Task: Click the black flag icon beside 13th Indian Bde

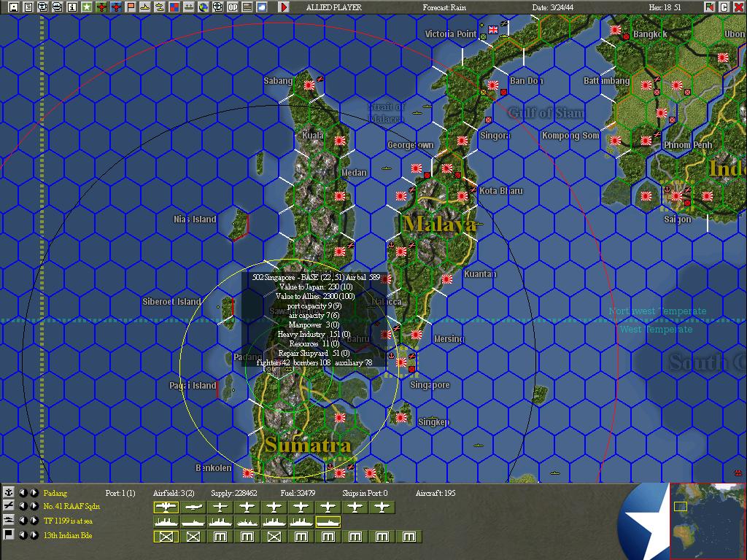Action: (8, 534)
